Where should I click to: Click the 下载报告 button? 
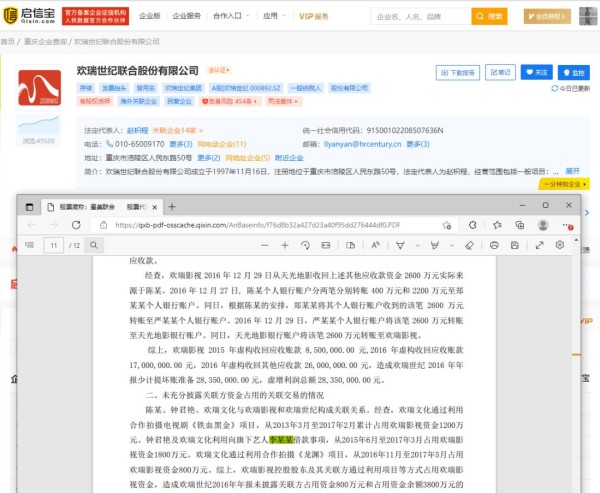click(458, 72)
